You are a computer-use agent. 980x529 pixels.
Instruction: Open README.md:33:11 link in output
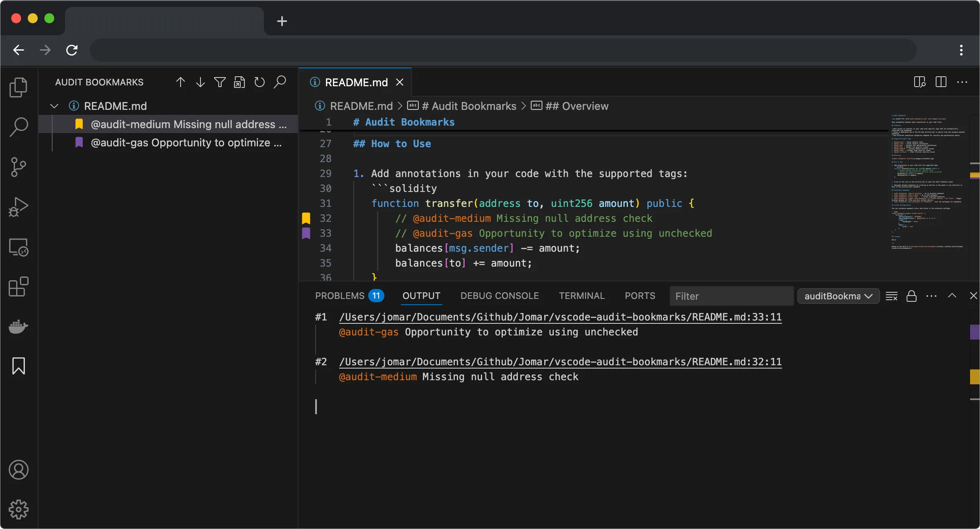click(x=559, y=317)
